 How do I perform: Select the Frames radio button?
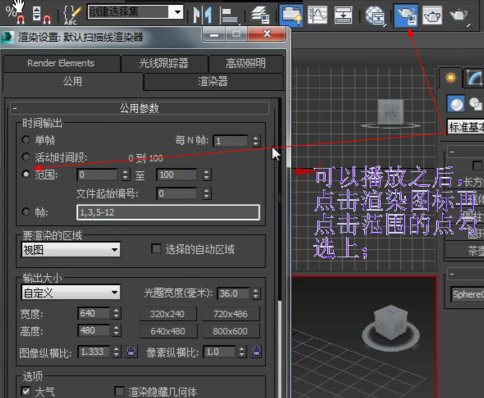(x=26, y=212)
